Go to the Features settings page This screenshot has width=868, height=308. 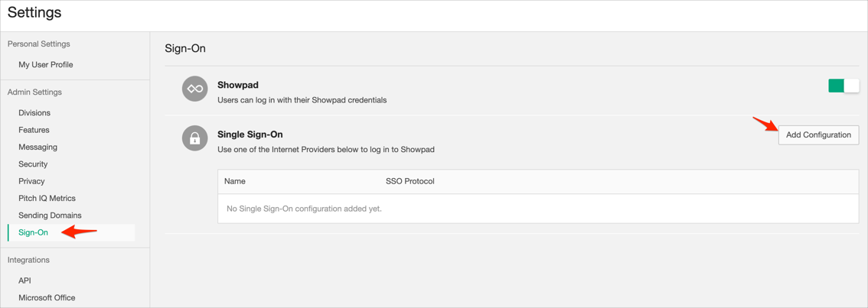(34, 130)
